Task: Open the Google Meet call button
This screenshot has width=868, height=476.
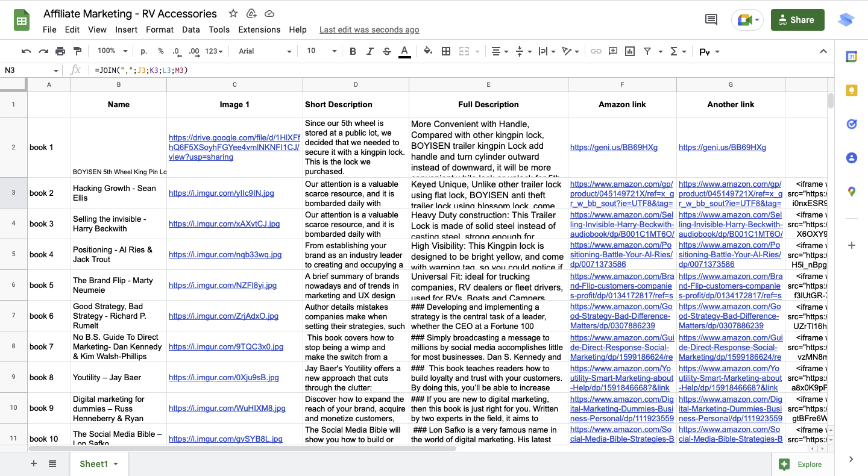Action: click(x=747, y=20)
